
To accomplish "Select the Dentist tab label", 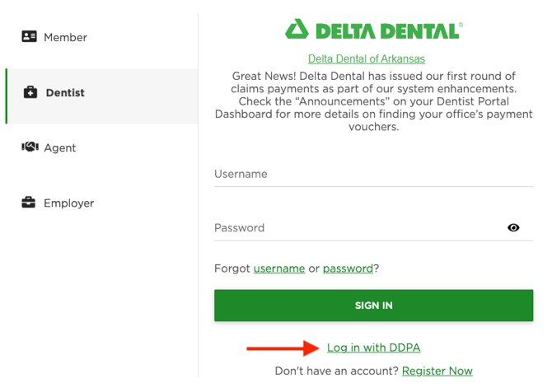I will pos(65,93).
